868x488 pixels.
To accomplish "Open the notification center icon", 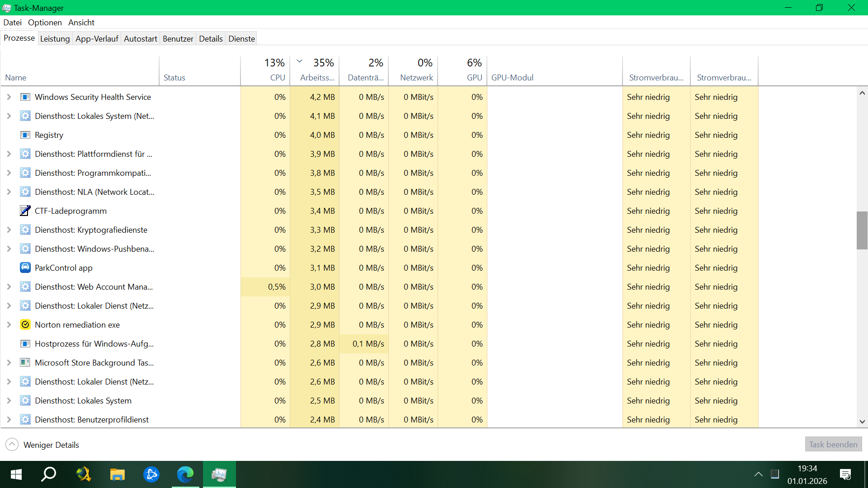I will [845, 474].
